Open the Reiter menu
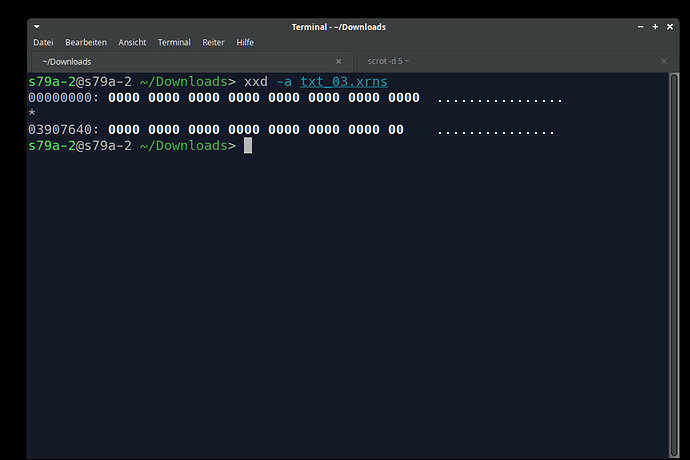This screenshot has width=690, height=460. coord(213,43)
